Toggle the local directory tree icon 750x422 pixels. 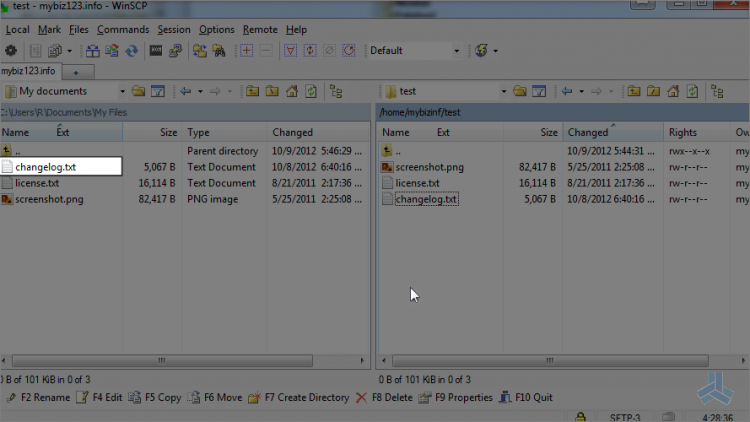tap(336, 91)
